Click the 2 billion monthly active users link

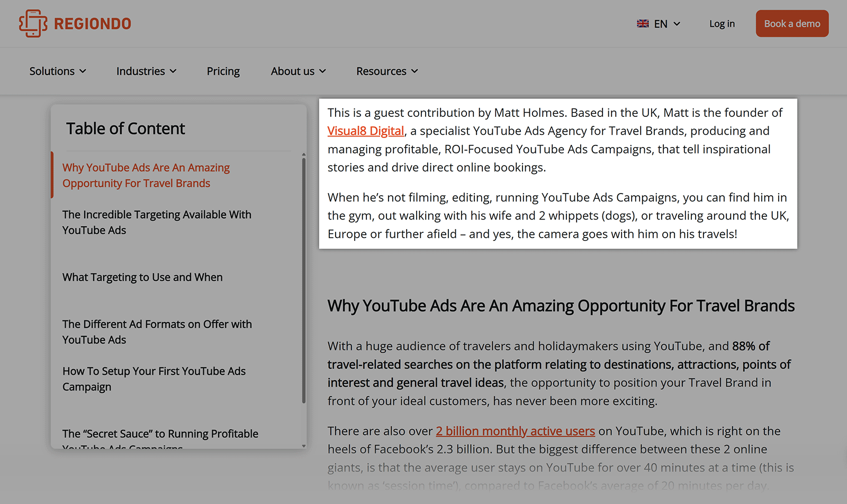(515, 431)
